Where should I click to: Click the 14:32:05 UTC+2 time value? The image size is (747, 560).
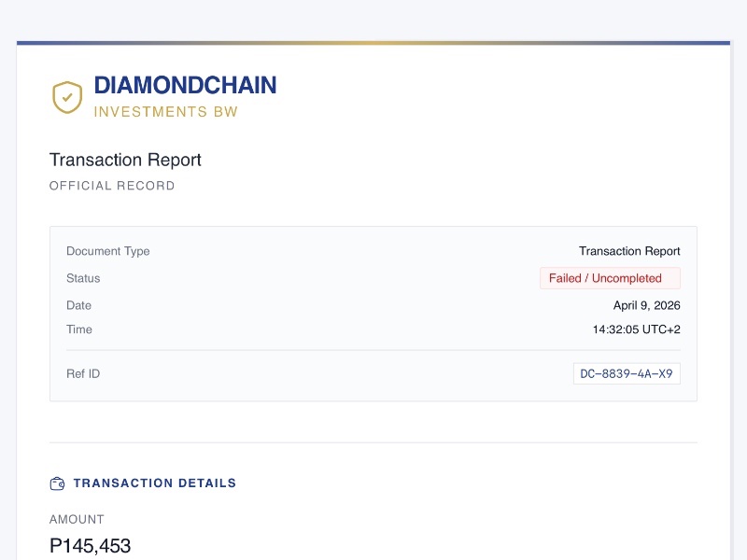636,329
